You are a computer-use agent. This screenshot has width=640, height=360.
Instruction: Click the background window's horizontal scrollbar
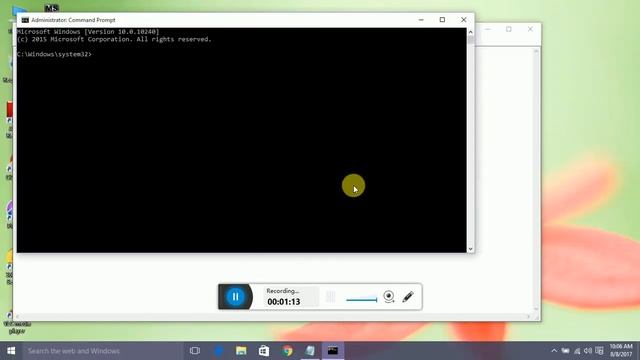point(273,317)
